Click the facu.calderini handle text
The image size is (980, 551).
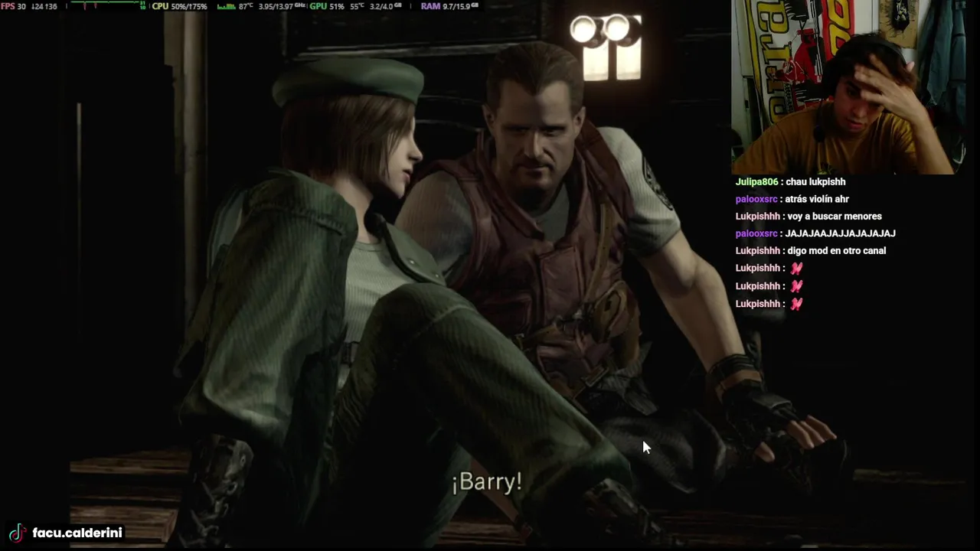pyautogui.click(x=77, y=533)
